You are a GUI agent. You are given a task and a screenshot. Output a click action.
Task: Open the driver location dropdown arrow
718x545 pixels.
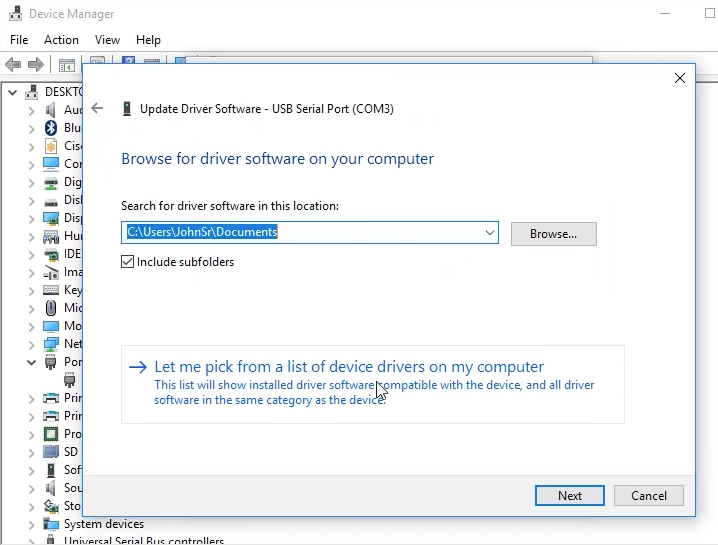click(489, 233)
